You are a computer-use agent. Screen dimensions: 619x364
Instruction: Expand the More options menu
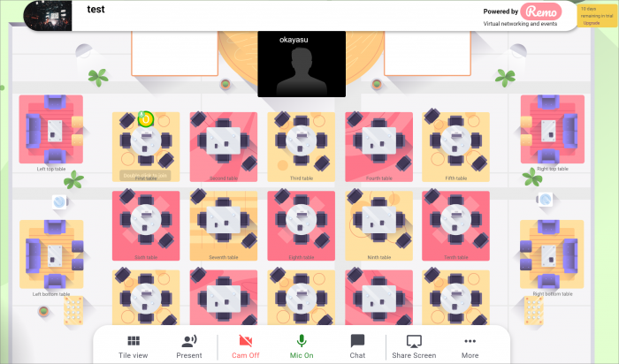(470, 347)
